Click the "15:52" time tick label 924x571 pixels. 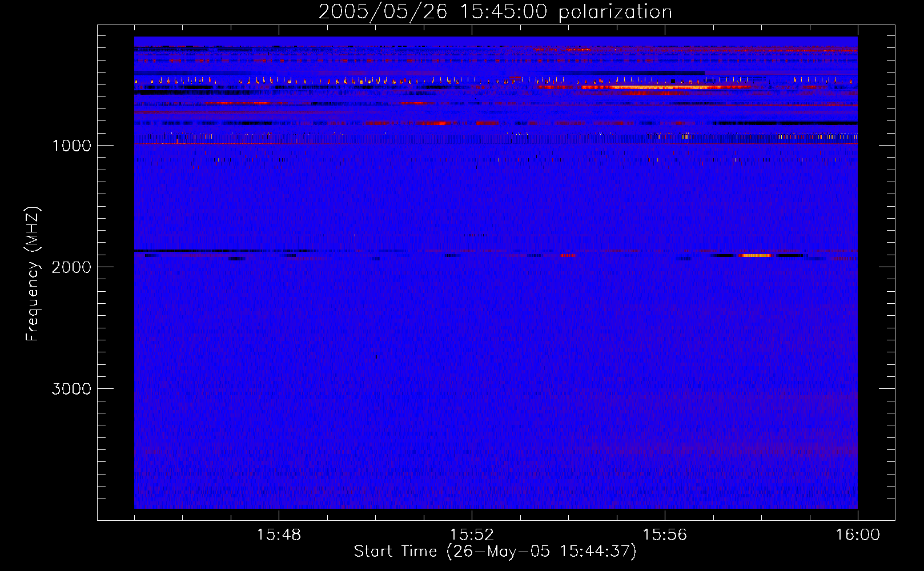coord(472,535)
